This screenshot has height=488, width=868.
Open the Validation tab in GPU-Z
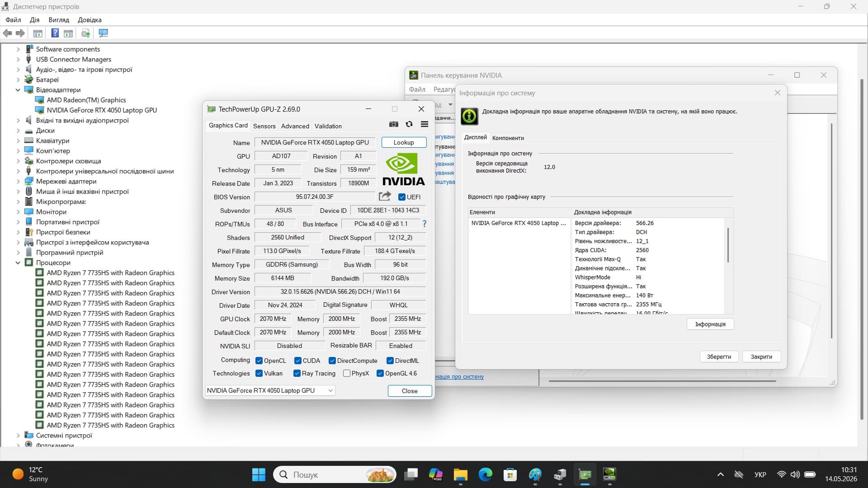point(328,126)
